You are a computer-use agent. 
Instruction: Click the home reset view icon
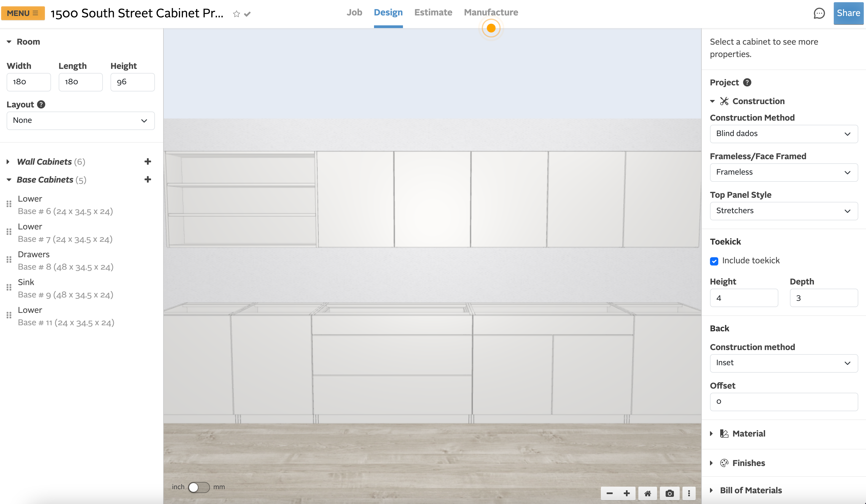point(647,493)
